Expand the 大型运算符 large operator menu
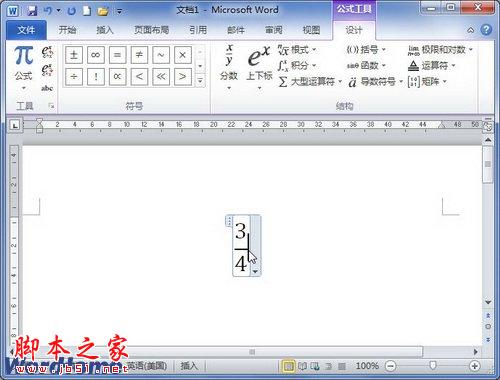The width and height of the screenshot is (500, 380). click(x=310, y=81)
